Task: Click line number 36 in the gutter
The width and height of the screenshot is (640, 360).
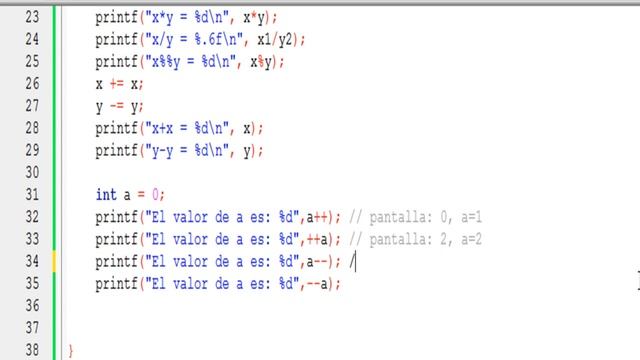Action: click(32, 305)
